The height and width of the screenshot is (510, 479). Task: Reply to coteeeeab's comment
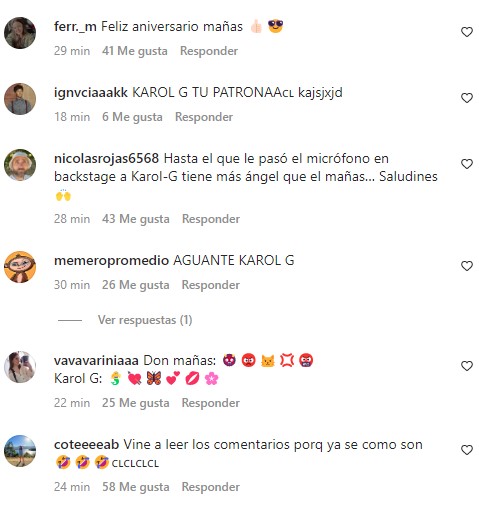[x=211, y=487]
